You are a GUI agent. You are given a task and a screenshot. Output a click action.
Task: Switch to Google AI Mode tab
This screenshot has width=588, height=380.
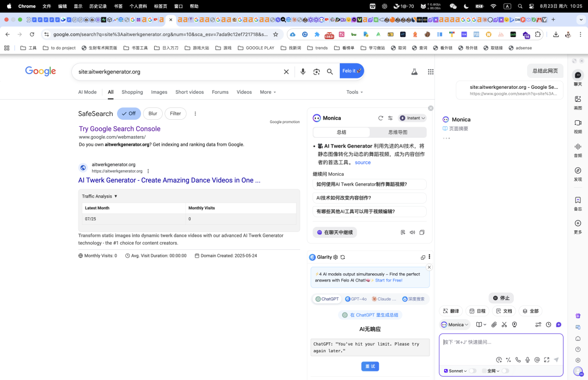(x=87, y=93)
